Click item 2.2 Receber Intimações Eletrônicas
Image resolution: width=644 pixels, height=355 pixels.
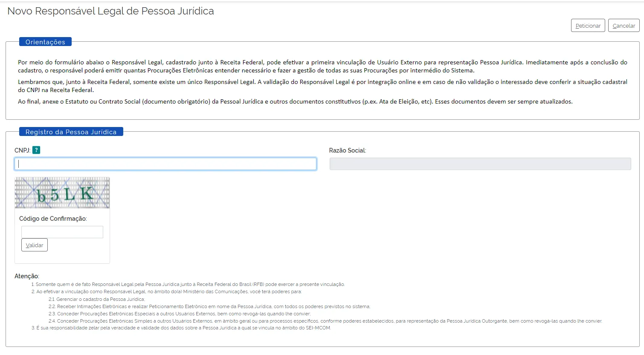click(x=213, y=306)
